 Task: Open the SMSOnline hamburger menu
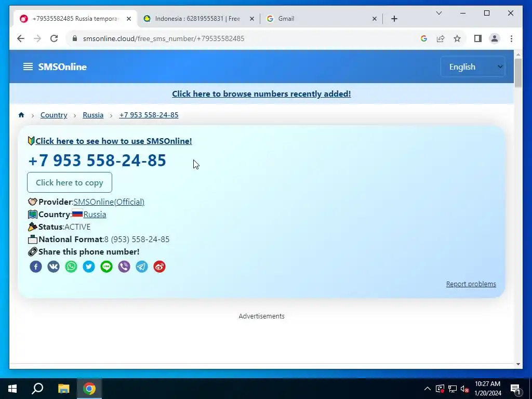28,66
